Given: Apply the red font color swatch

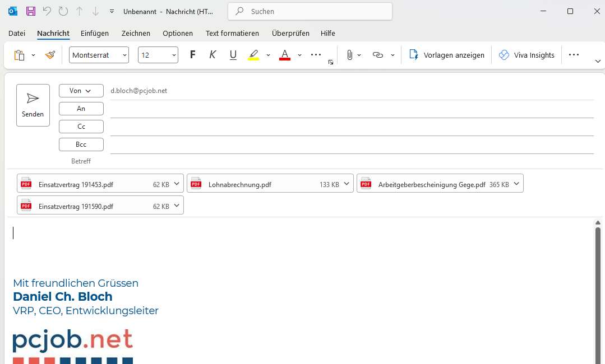Looking at the screenshot, I should [x=285, y=55].
